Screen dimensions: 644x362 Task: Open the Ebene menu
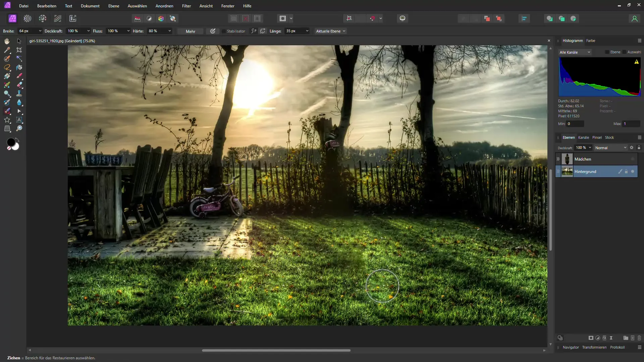(114, 6)
